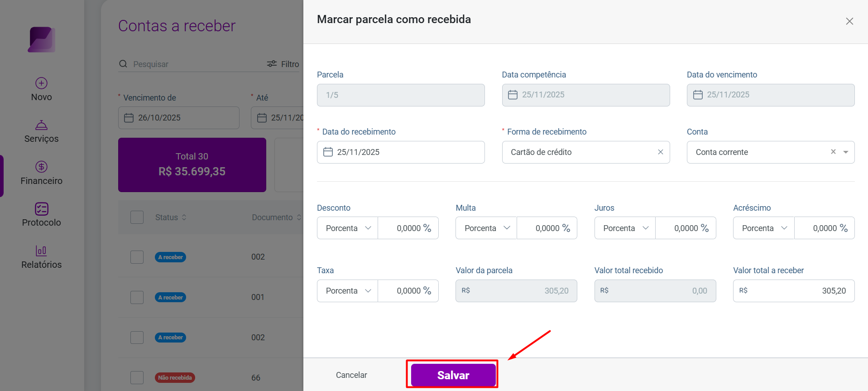
Task: Toggle the select-all checkbox beside Status
Action: pyautogui.click(x=137, y=217)
